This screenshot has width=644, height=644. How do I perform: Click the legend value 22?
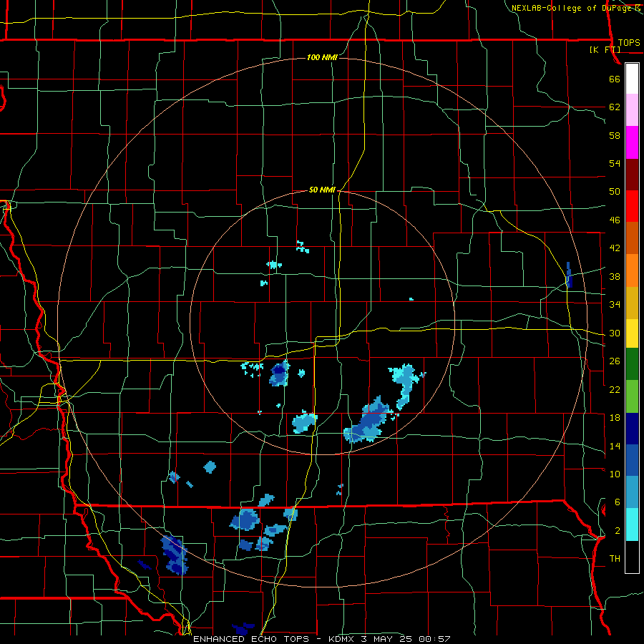coord(615,389)
